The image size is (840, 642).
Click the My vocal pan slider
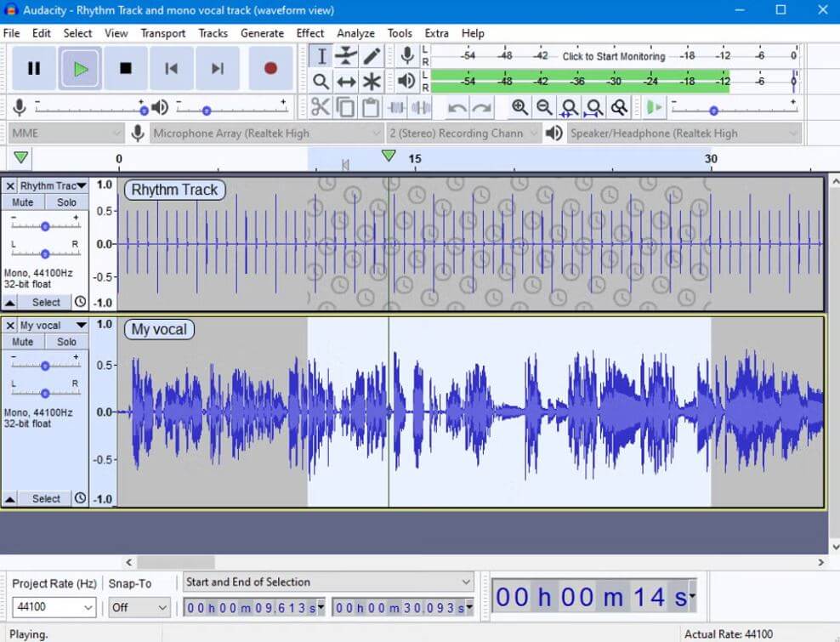(x=46, y=394)
